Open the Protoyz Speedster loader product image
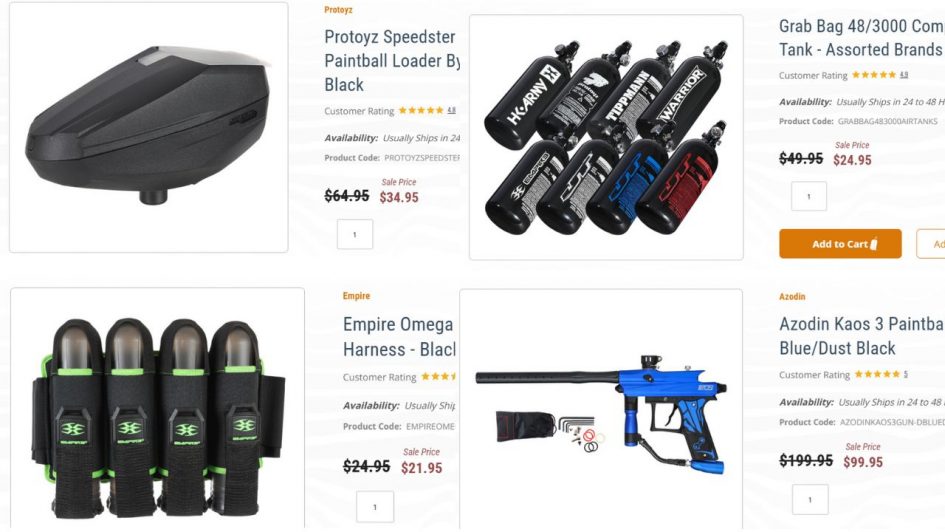 tap(148, 127)
